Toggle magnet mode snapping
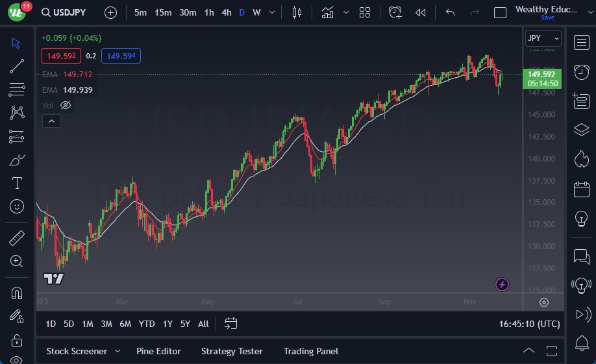 [17, 293]
